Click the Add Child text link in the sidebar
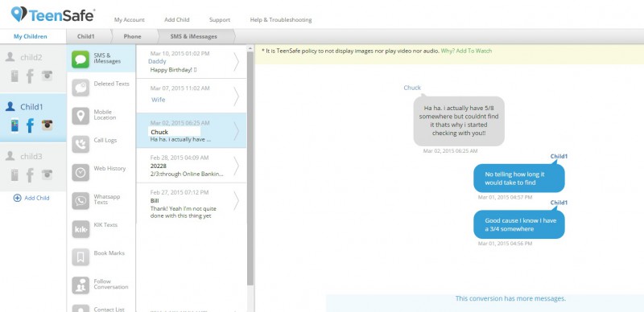Screen dimensions: 644x312 pyautogui.click(x=37, y=198)
